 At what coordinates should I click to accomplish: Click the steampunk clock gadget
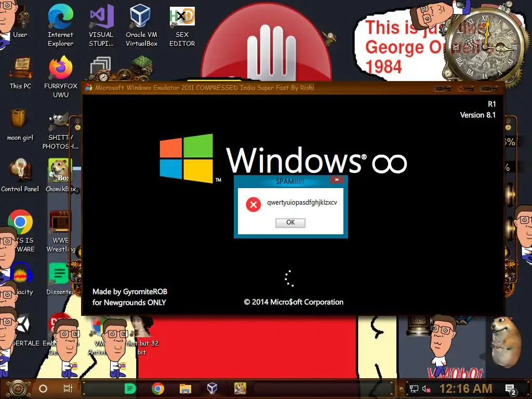click(485, 46)
